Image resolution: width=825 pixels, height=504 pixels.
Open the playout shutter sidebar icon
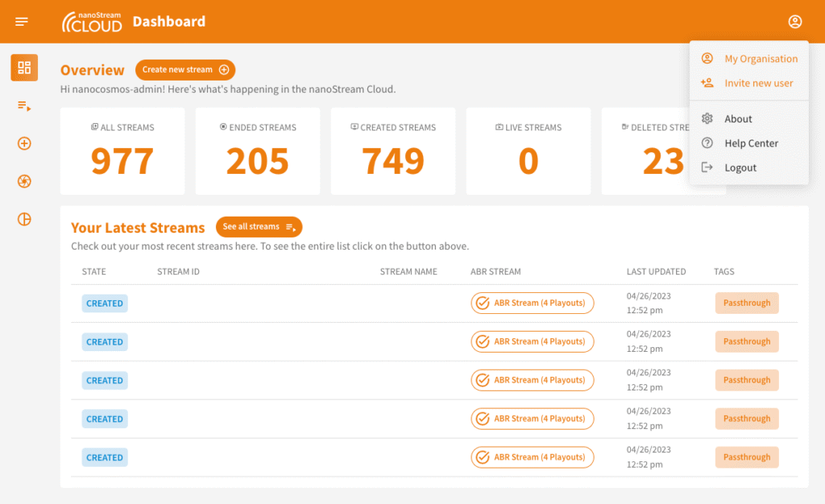(24, 181)
